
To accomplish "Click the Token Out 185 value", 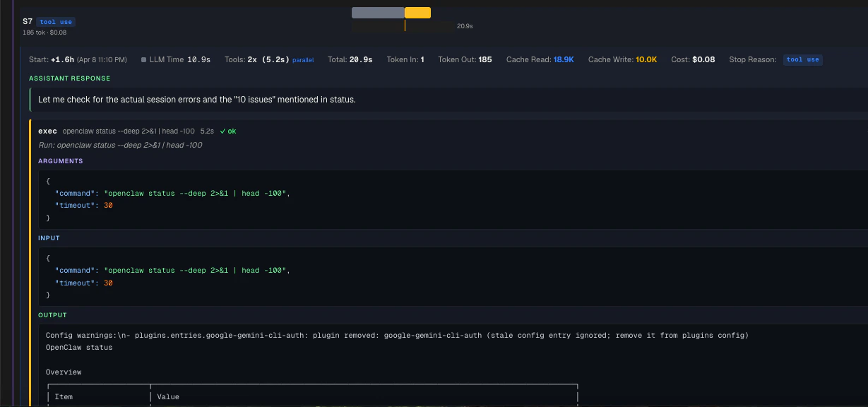I will (x=485, y=60).
